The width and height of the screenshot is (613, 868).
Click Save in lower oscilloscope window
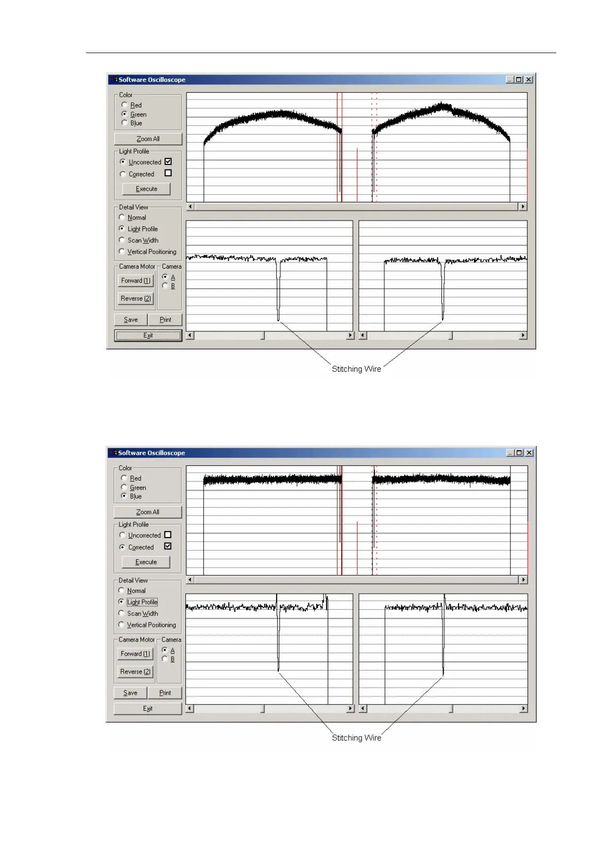130,693
